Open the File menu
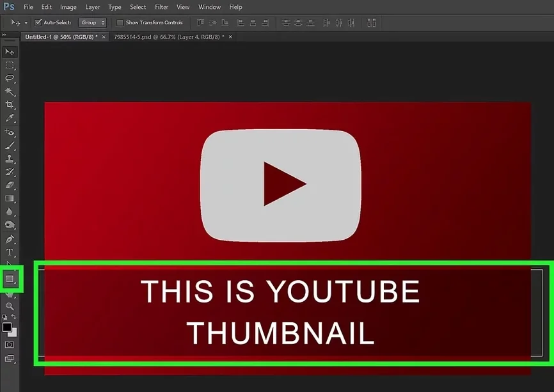The image size is (554, 392). [28, 7]
